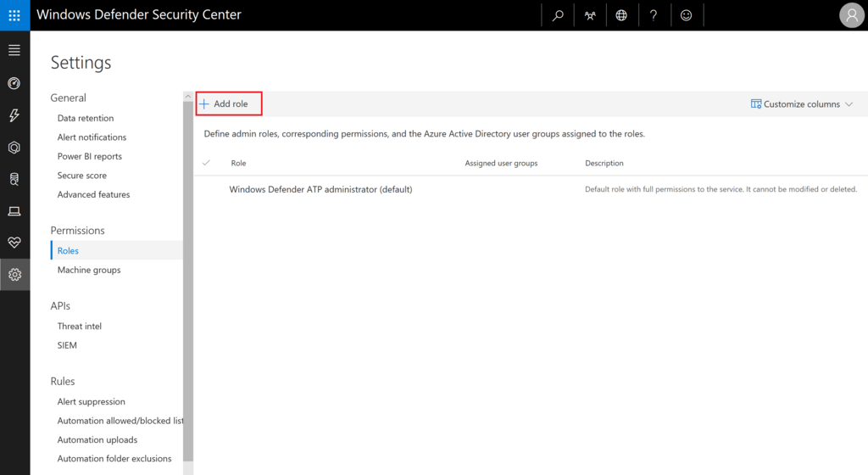
Task: Open the app launcher grid icon
Action: [x=15, y=15]
